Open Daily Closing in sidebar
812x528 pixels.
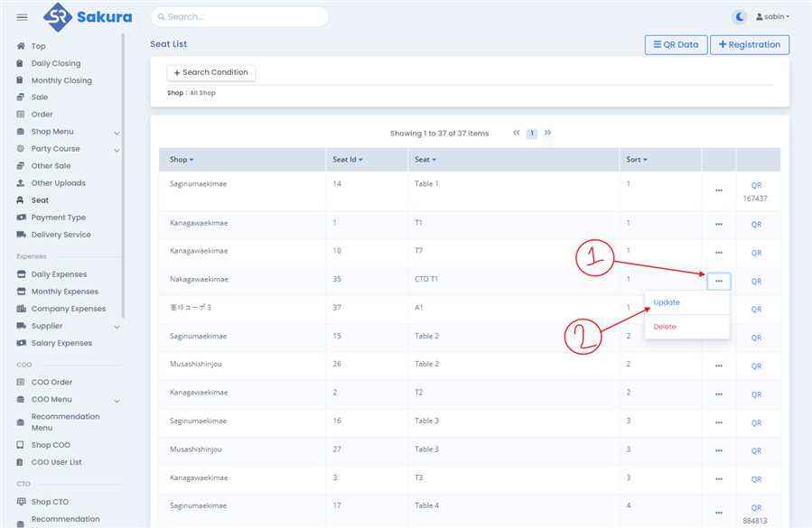click(55, 63)
